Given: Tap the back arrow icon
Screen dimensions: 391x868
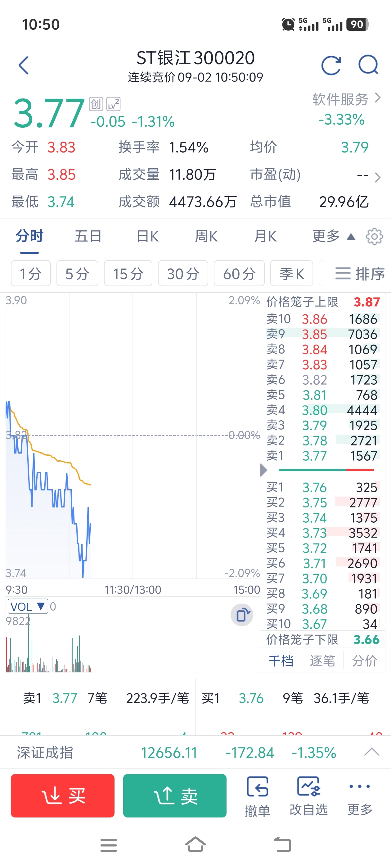Looking at the screenshot, I should pos(23,65).
